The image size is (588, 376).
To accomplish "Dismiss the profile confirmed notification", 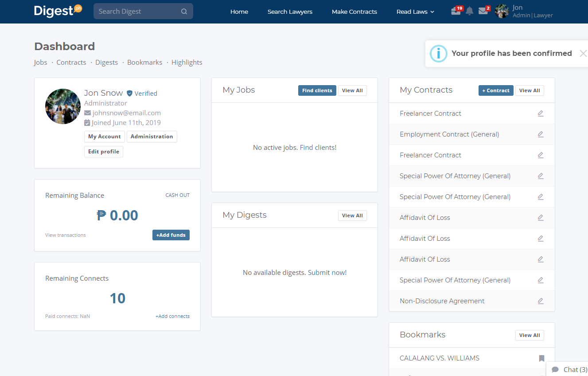I will point(583,53).
